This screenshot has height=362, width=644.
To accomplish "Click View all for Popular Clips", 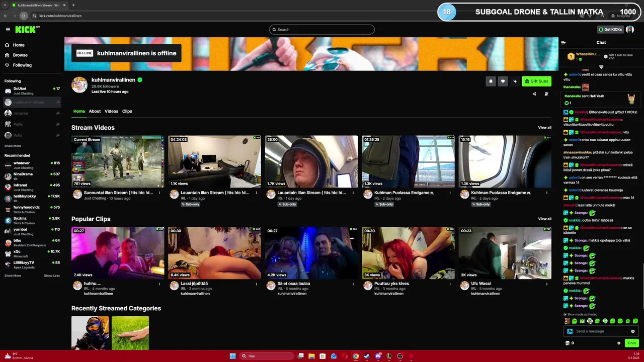I will click(544, 219).
